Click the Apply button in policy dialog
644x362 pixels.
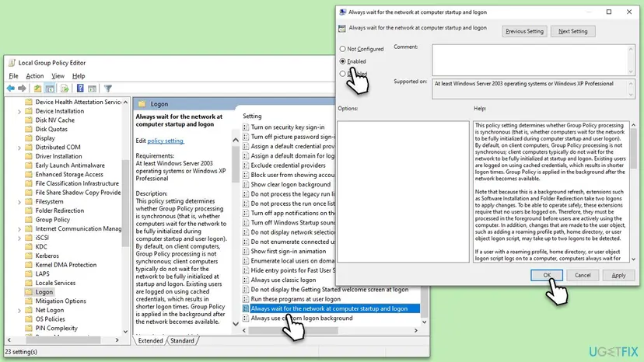[618, 276]
